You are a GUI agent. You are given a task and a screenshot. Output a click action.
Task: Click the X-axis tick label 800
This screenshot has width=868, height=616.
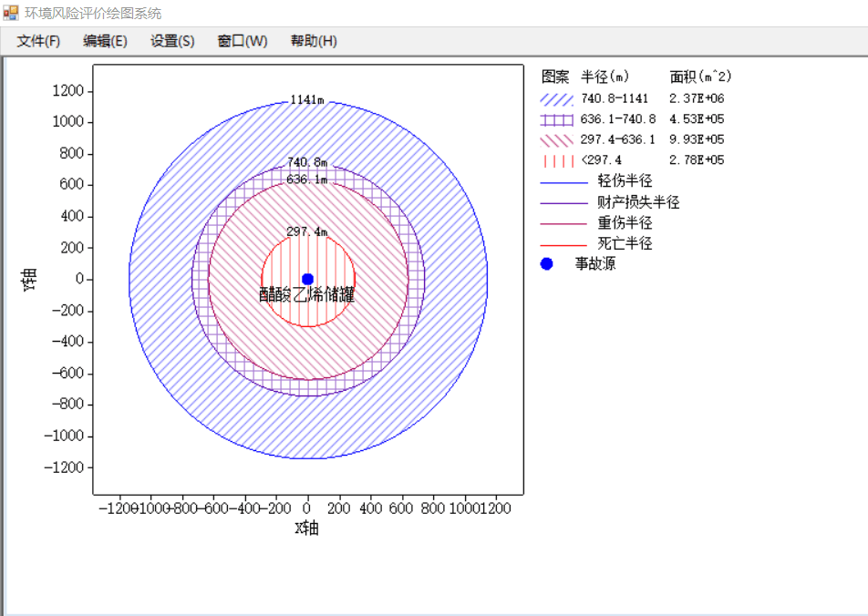click(x=433, y=508)
